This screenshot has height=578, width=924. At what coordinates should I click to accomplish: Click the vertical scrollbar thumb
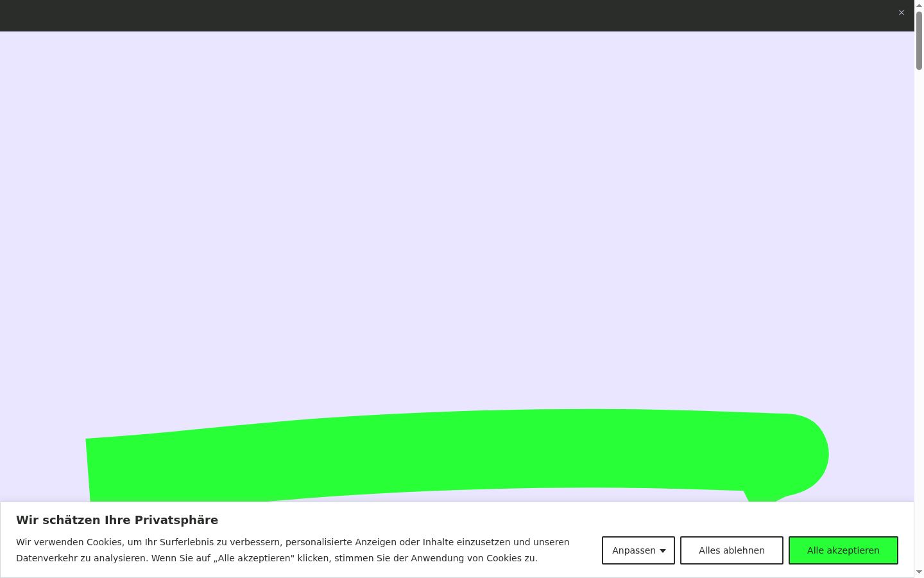coord(919,40)
